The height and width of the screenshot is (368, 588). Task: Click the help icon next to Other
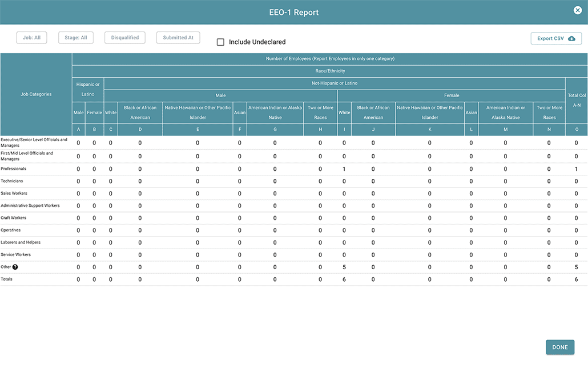coord(15,267)
